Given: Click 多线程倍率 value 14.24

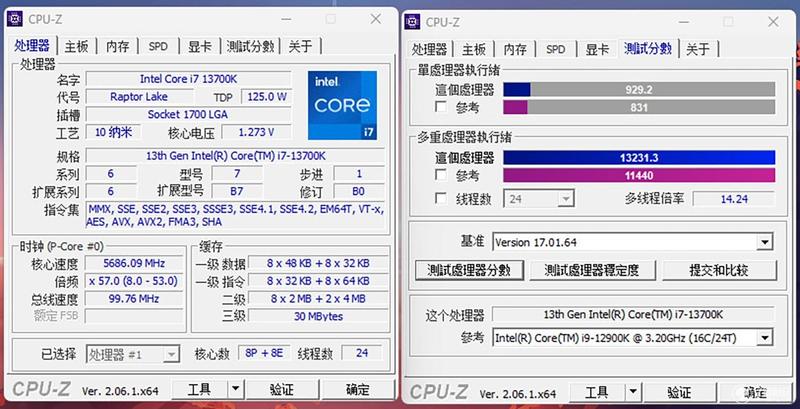Looking at the screenshot, I should (x=734, y=199).
